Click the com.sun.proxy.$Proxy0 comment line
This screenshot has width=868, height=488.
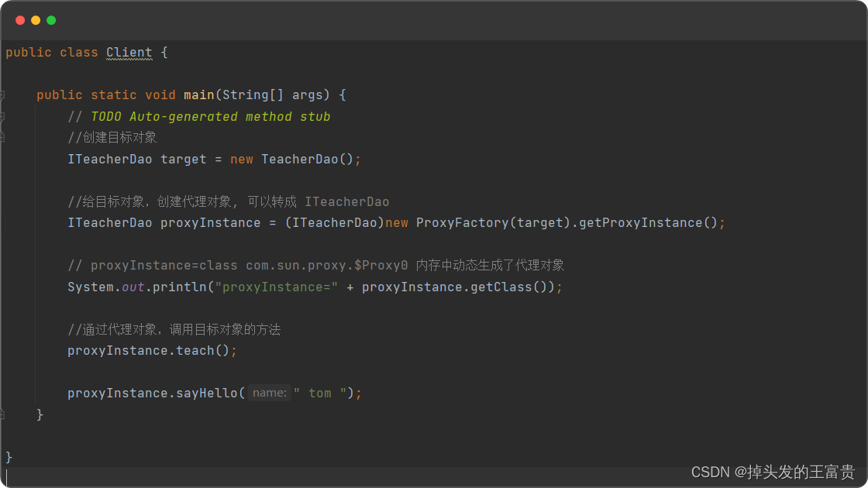coord(315,266)
